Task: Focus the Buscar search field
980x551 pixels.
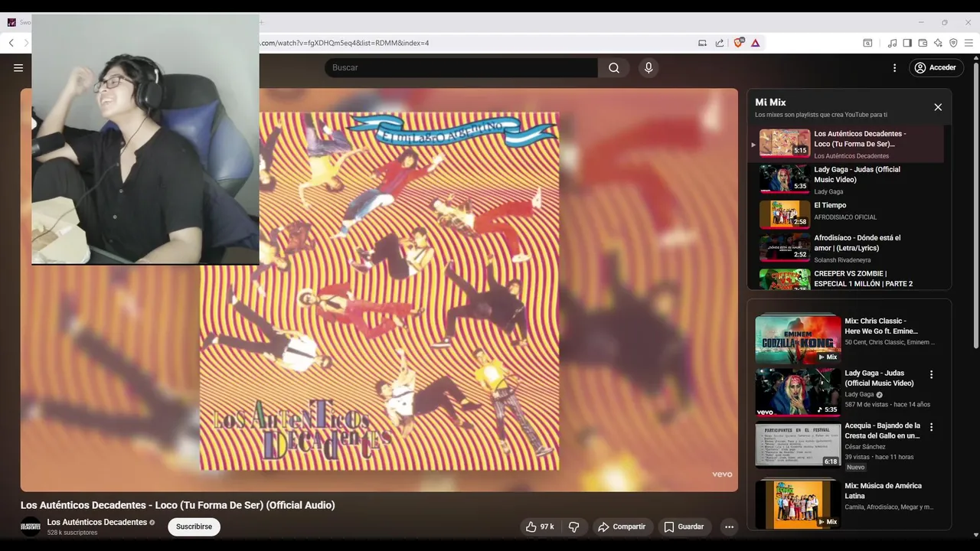Action: point(461,67)
